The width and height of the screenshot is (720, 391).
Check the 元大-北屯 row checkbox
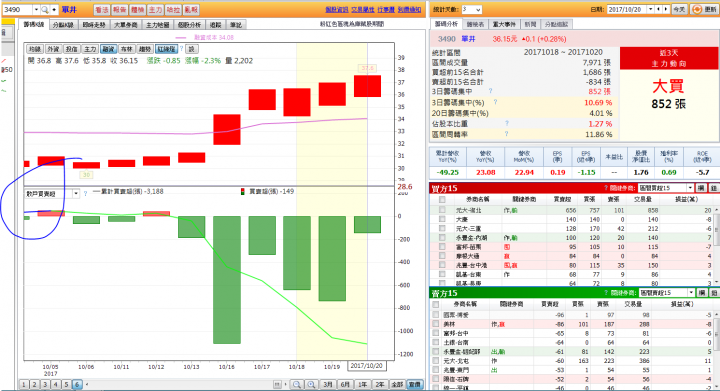pyautogui.click(x=436, y=361)
